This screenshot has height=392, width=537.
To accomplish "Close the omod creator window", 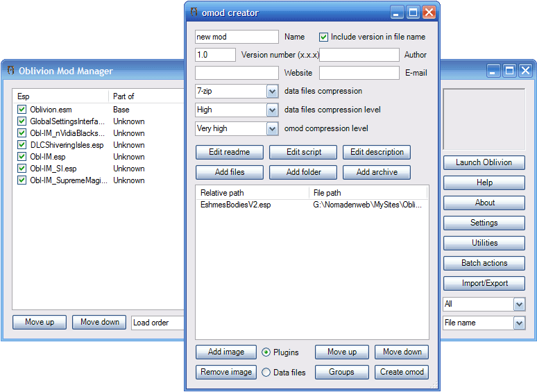I will coord(429,12).
